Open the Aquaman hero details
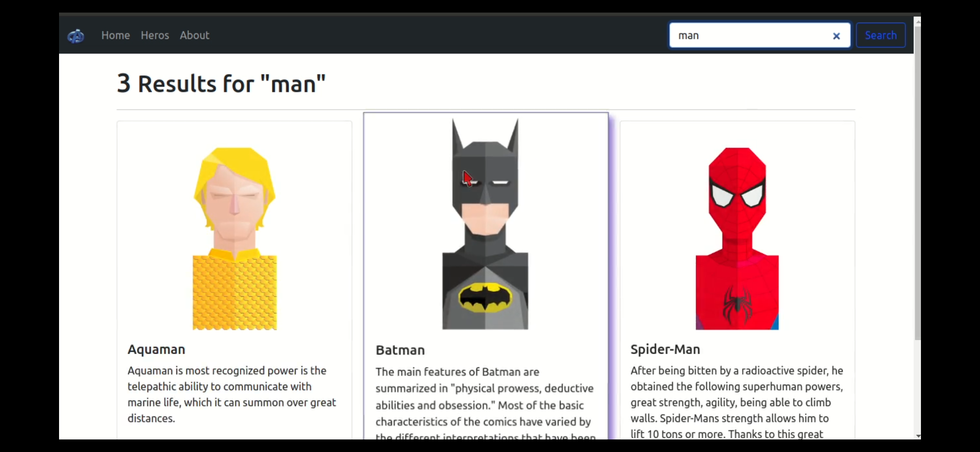 (156, 349)
